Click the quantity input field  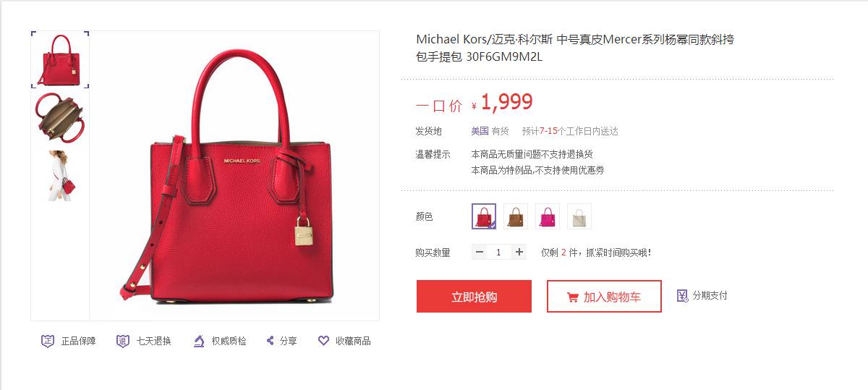[x=499, y=252]
